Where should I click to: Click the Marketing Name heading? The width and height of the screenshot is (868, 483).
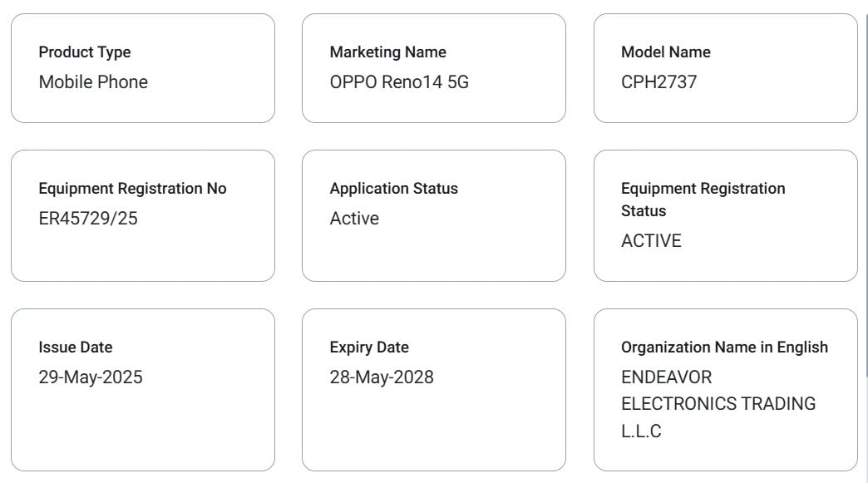point(387,52)
